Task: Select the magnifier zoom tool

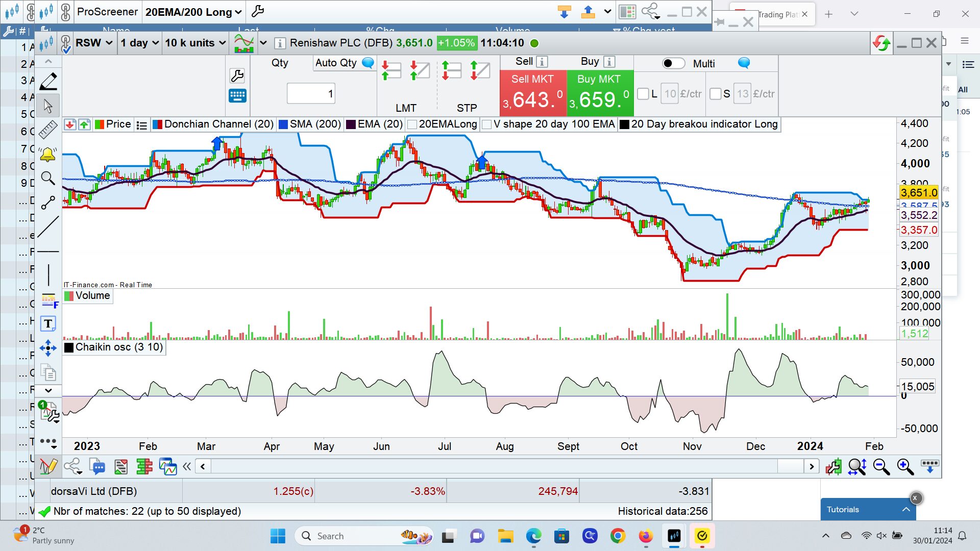Action: [48, 178]
